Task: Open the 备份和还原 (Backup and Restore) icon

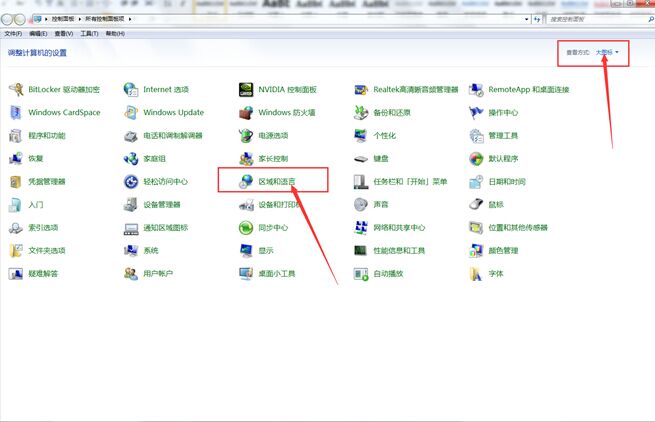Action: coord(361,112)
